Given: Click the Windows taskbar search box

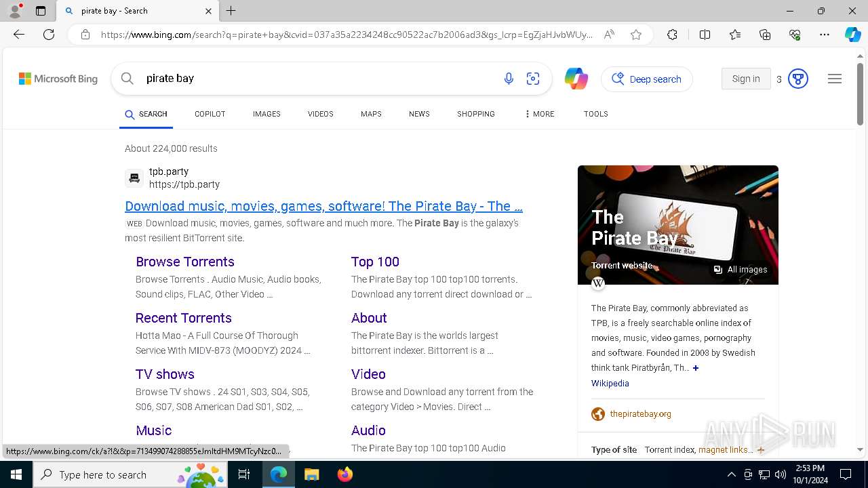Looking at the screenshot, I should (130, 474).
